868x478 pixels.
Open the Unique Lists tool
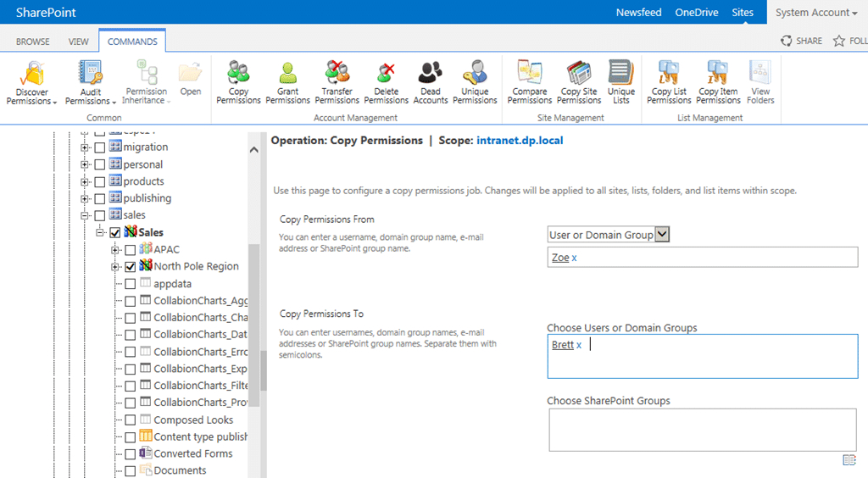point(621,73)
